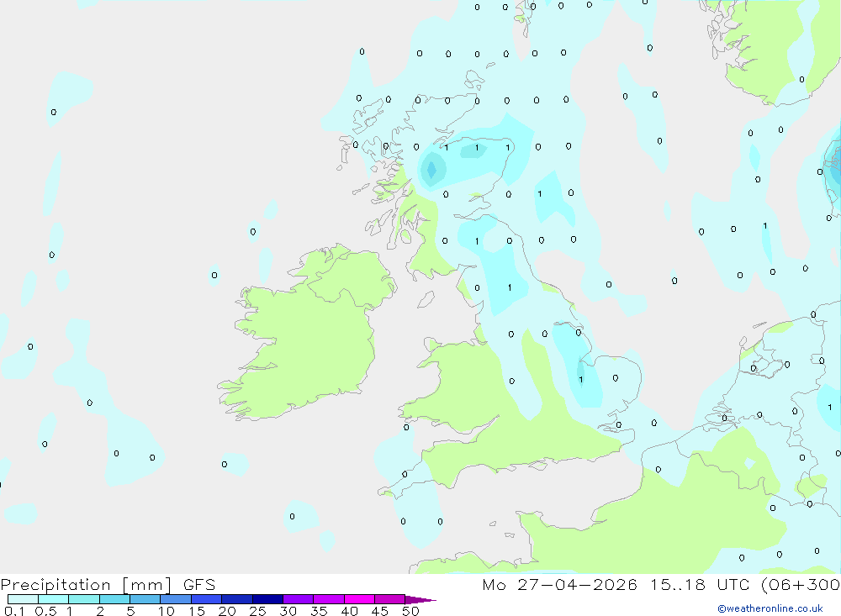Select the 35–40 mm purple swatch
Viewport: 841px width, 616px height.
pos(328,599)
